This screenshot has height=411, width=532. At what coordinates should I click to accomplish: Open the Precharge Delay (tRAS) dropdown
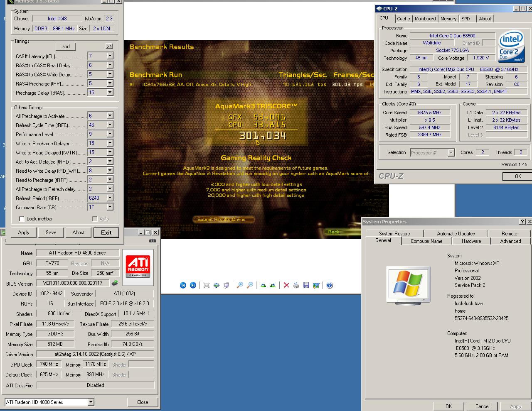(x=110, y=93)
